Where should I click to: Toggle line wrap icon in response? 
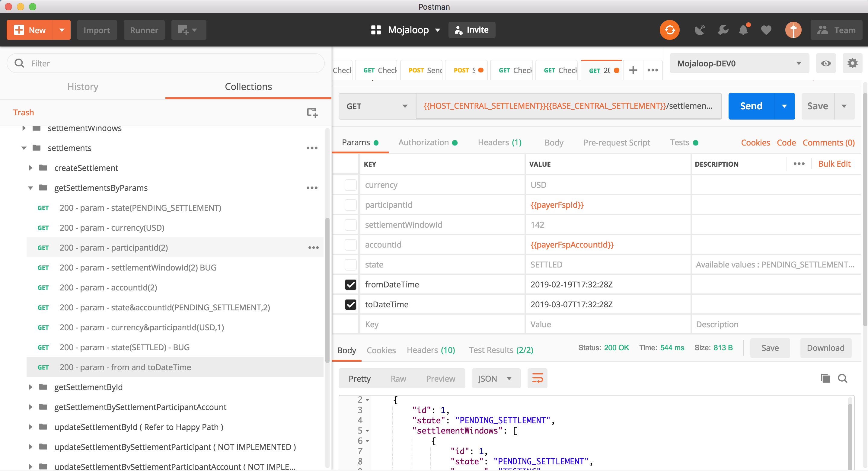coord(537,378)
